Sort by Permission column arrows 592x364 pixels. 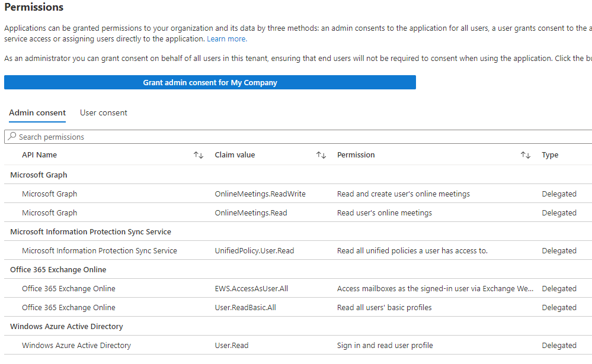(526, 155)
